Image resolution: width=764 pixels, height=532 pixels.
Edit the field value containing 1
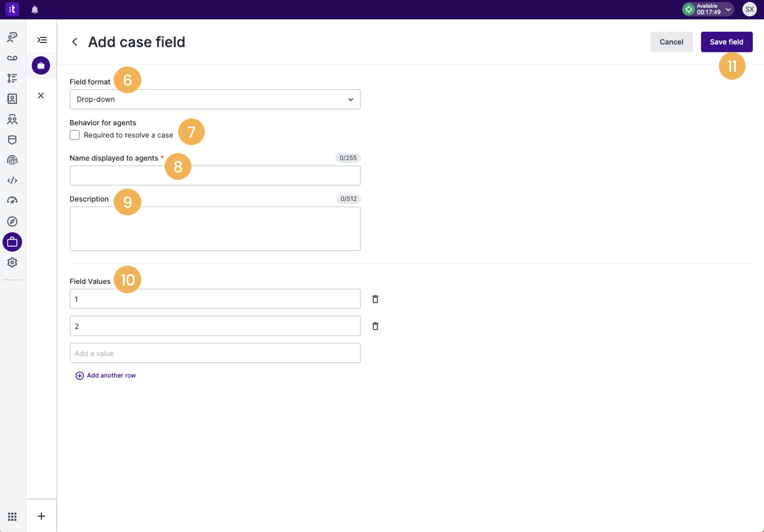click(x=215, y=299)
